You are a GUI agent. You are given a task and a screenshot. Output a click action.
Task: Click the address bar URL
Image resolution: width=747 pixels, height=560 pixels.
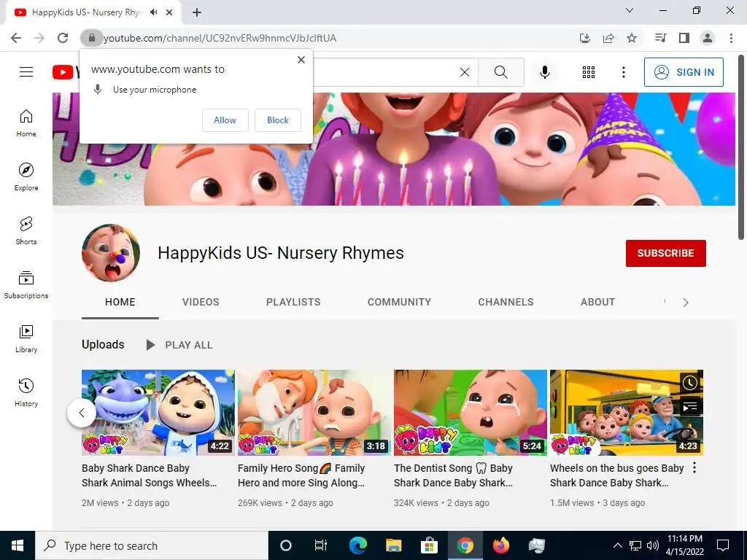220,38
